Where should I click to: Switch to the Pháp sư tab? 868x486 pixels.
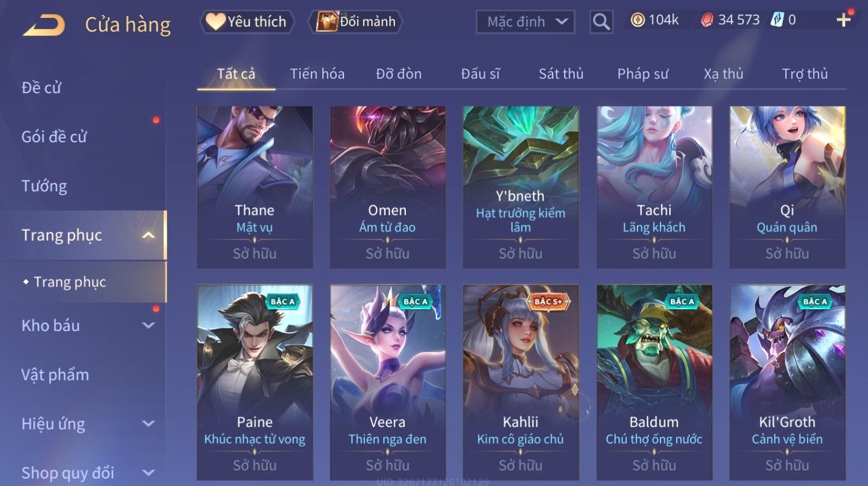tap(643, 74)
